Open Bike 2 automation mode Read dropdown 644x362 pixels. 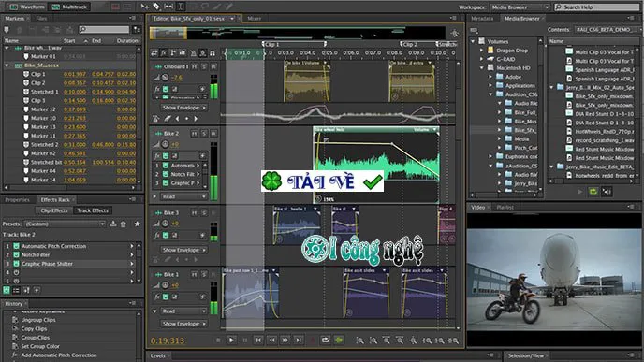pos(183,196)
